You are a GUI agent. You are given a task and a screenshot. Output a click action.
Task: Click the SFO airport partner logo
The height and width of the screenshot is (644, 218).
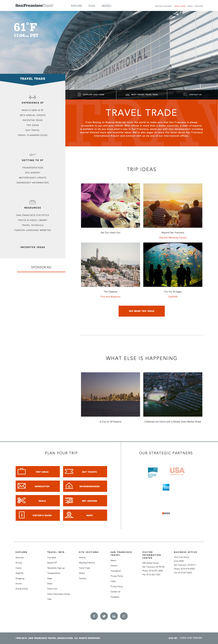152,472
